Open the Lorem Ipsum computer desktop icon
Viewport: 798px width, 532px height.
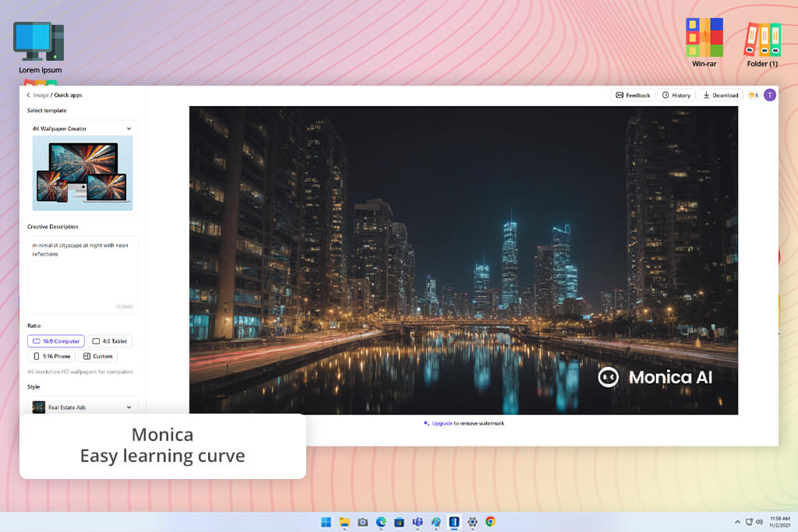click(x=40, y=48)
